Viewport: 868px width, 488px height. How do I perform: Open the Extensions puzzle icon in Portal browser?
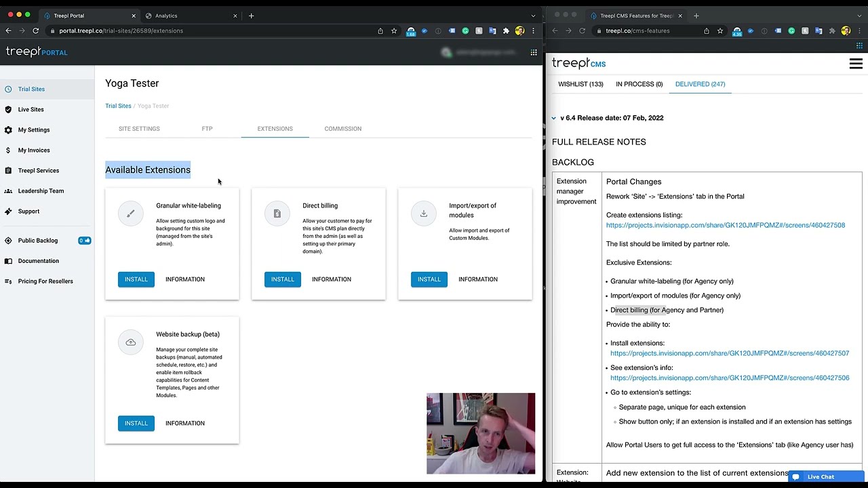506,30
